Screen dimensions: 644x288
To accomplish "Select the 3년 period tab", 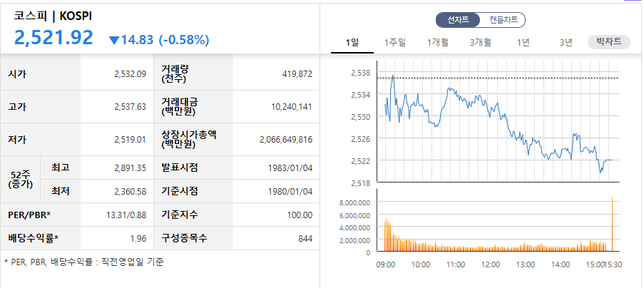I will point(566,42).
